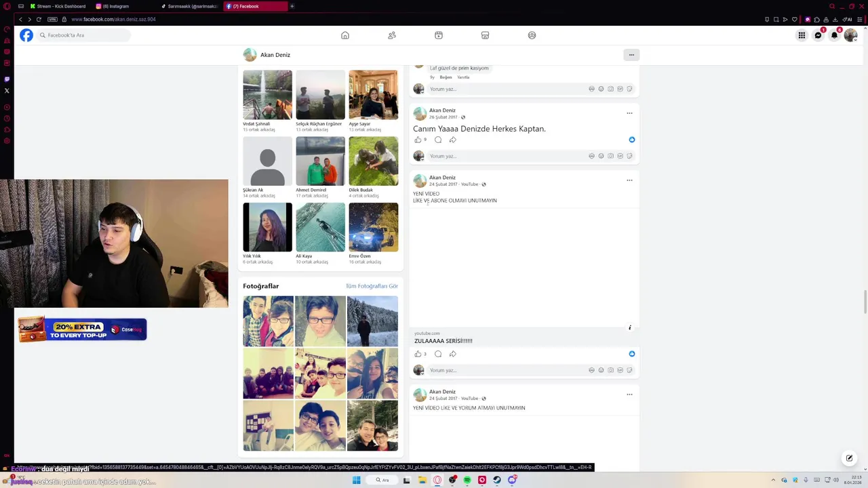Open the browser AI assistant button

848,19
